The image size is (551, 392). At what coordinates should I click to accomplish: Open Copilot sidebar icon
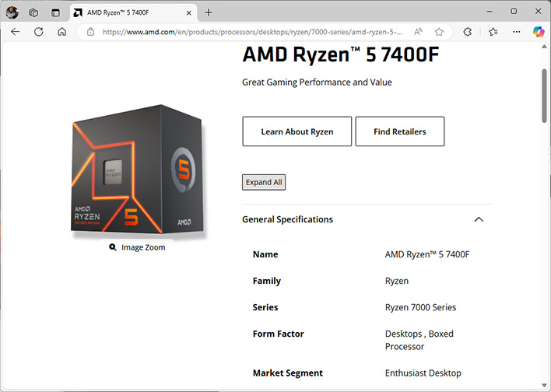[539, 32]
